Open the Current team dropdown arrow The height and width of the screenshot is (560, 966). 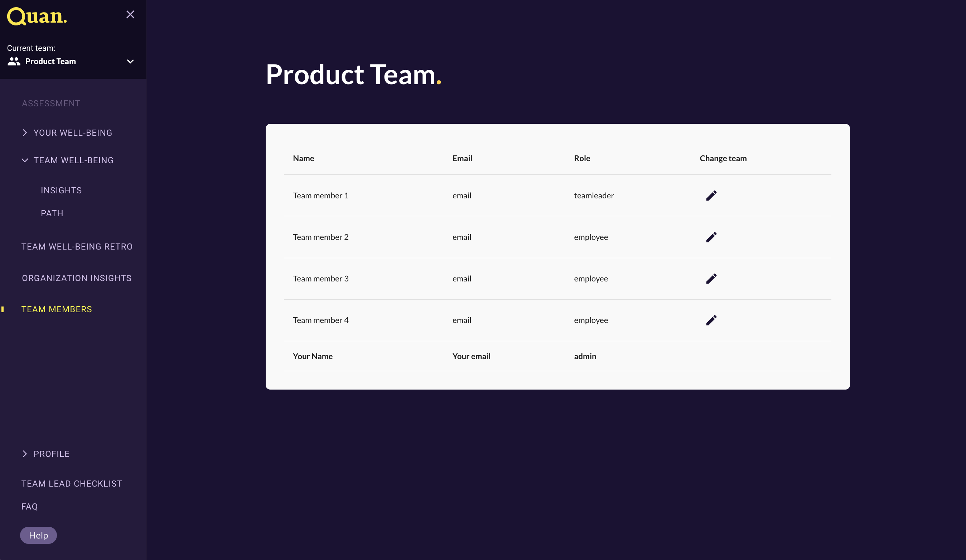coord(130,61)
